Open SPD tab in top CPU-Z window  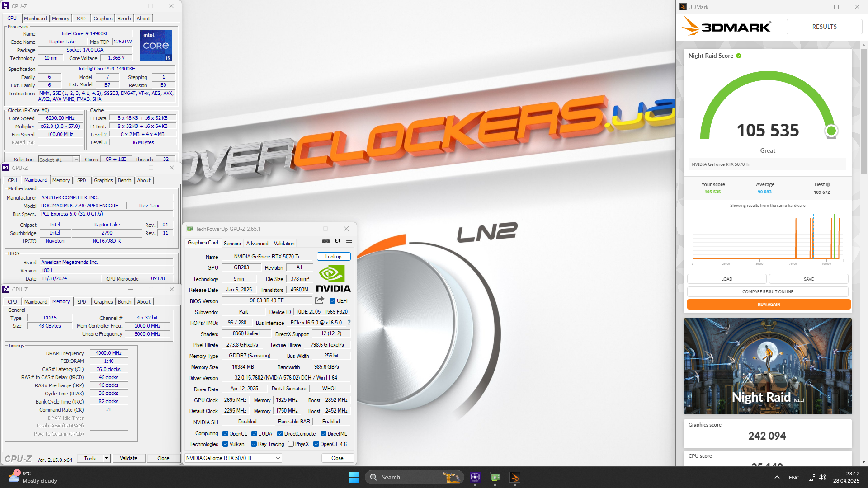point(81,19)
